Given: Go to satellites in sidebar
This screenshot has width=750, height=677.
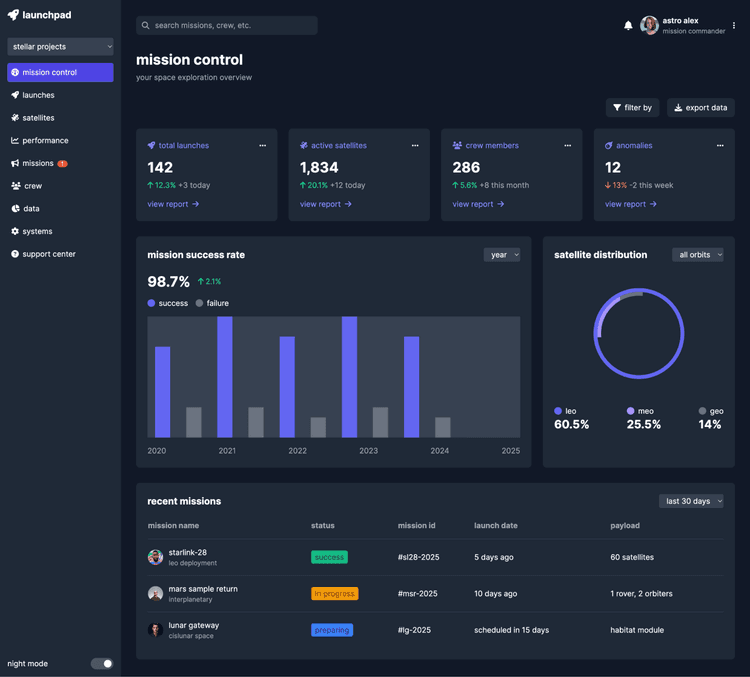Looking at the screenshot, I should [38, 118].
